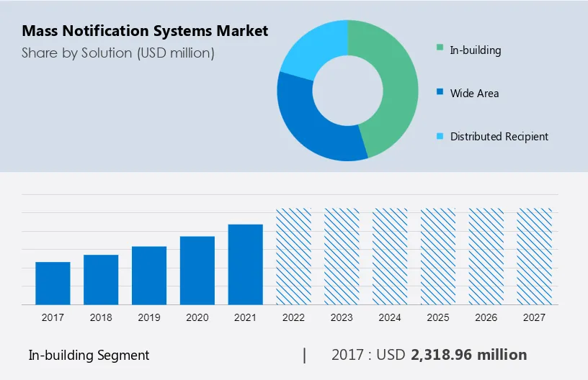
Task: Click the solid bar for 2021
Action: [245, 265]
